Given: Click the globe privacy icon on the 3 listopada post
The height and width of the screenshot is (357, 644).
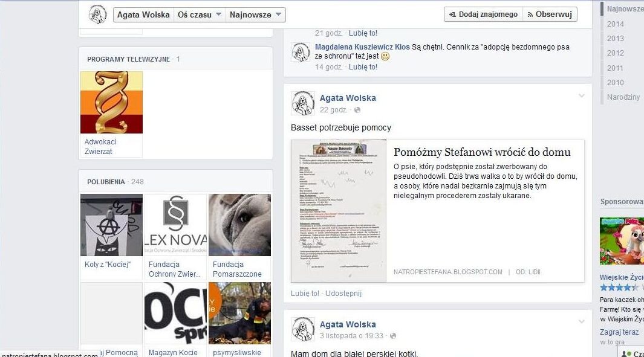Looking at the screenshot, I should (x=392, y=336).
